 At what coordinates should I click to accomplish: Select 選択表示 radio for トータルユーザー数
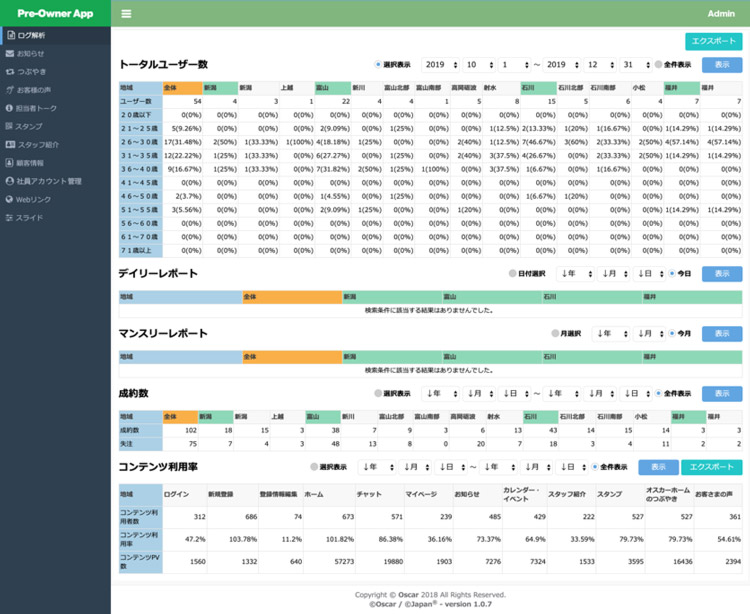click(378, 65)
